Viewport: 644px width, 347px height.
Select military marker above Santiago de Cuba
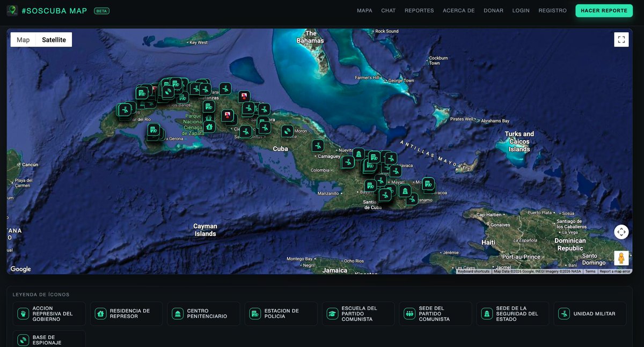[x=385, y=194]
